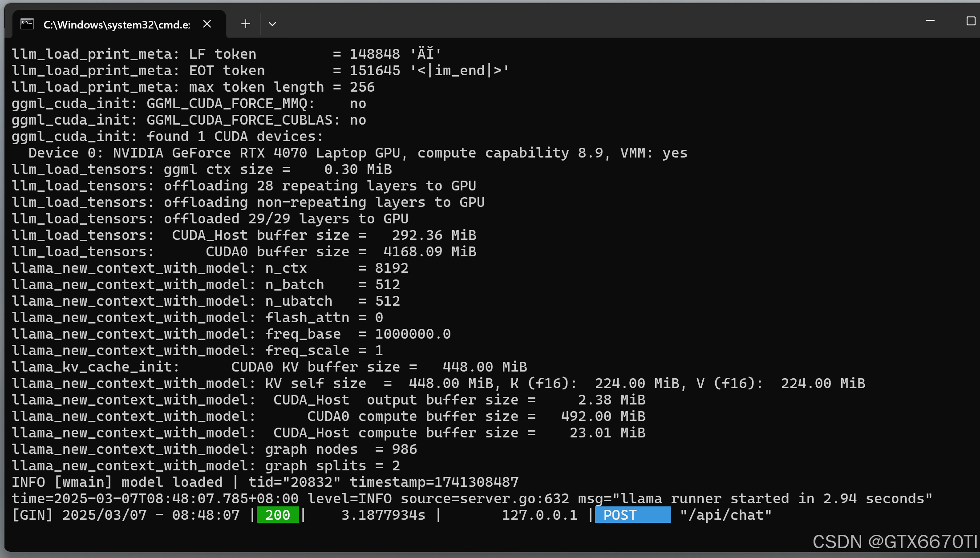Click the "/api/chat" request path text

point(725,515)
